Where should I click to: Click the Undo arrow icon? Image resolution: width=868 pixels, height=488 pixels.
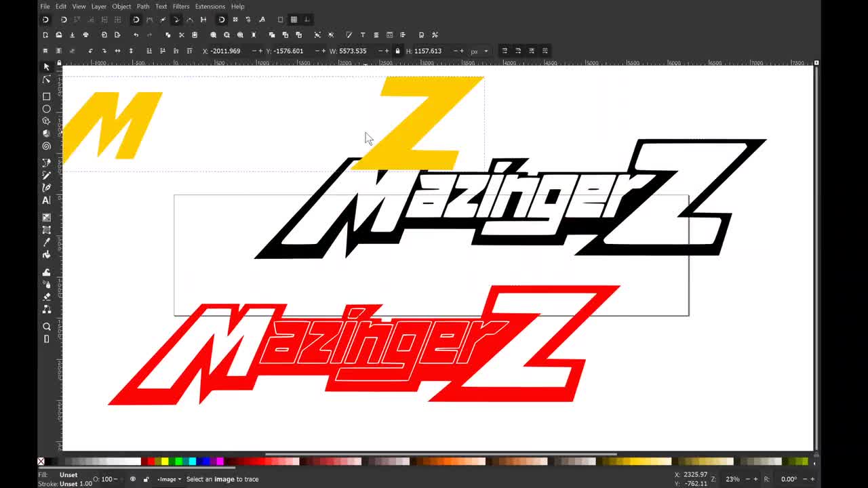pyautogui.click(x=136, y=35)
